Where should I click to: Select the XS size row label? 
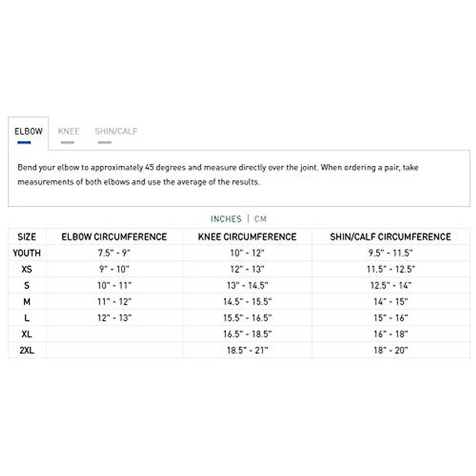(27, 269)
